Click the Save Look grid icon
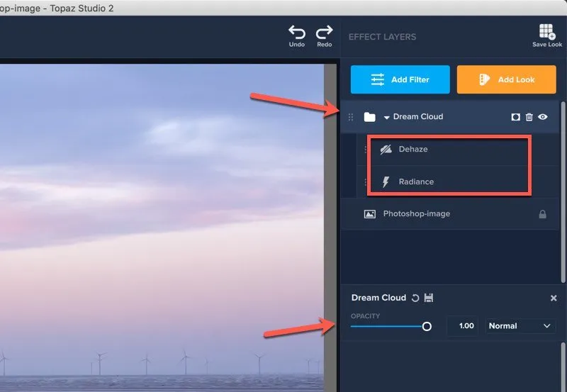This screenshot has width=567, height=392. click(547, 31)
